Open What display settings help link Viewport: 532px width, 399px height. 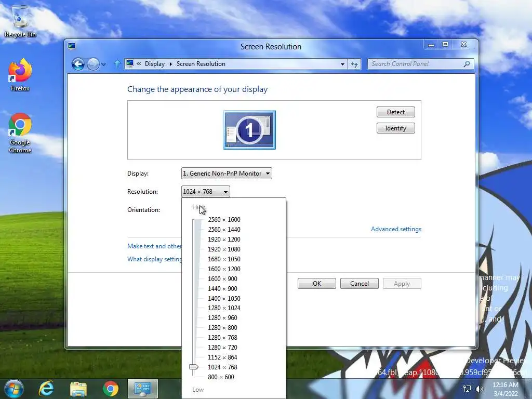tap(154, 259)
